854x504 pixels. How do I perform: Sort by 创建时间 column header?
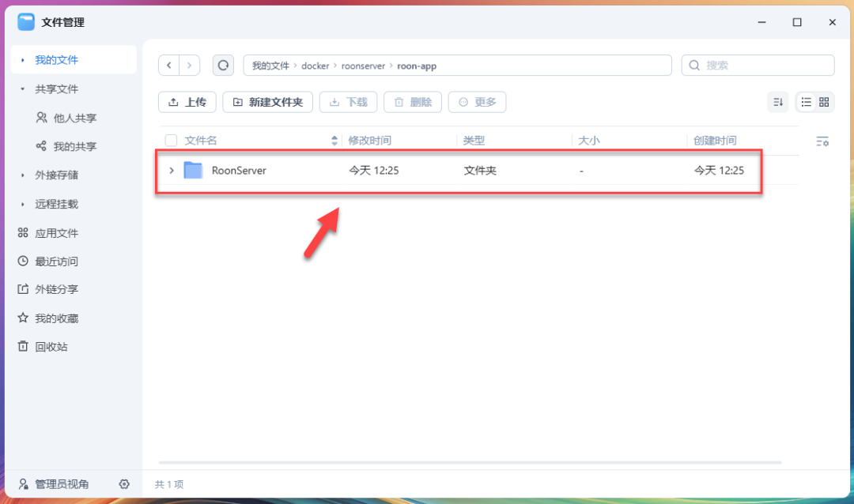coord(715,141)
